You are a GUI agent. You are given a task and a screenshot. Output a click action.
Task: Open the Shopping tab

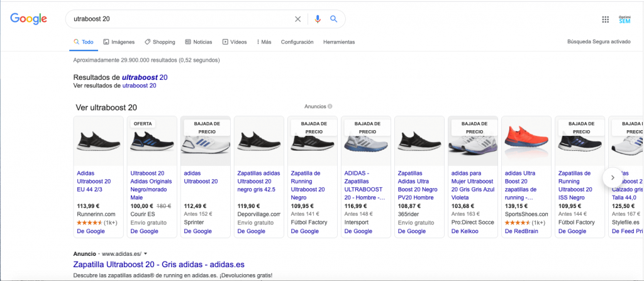click(160, 42)
